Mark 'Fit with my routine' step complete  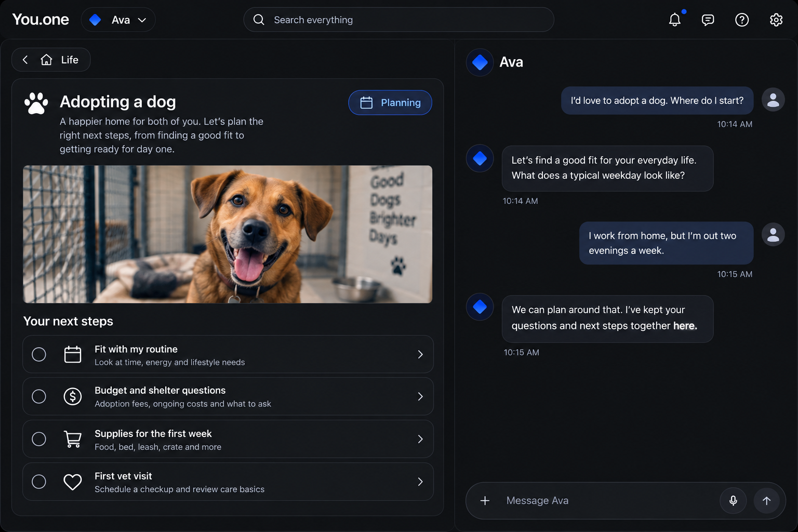pyautogui.click(x=39, y=354)
